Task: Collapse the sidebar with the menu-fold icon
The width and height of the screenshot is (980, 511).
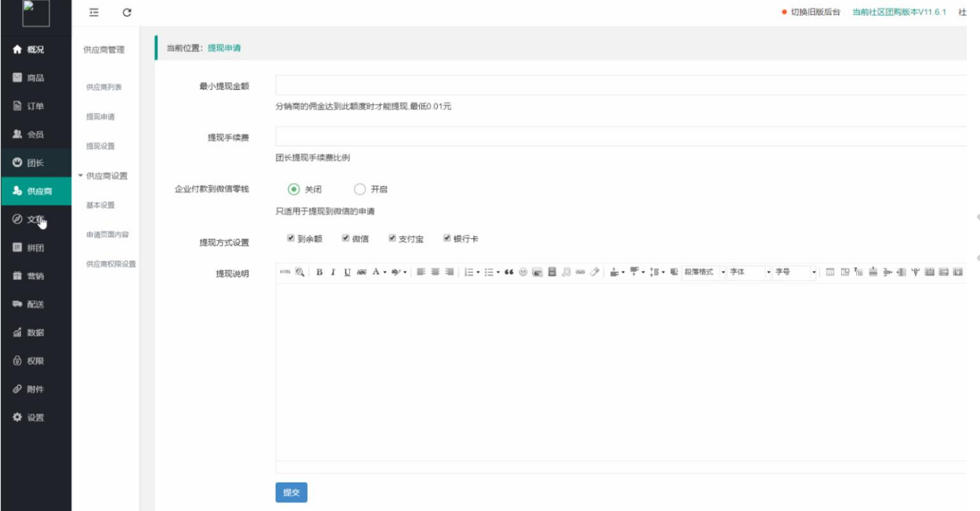Action: (95, 12)
